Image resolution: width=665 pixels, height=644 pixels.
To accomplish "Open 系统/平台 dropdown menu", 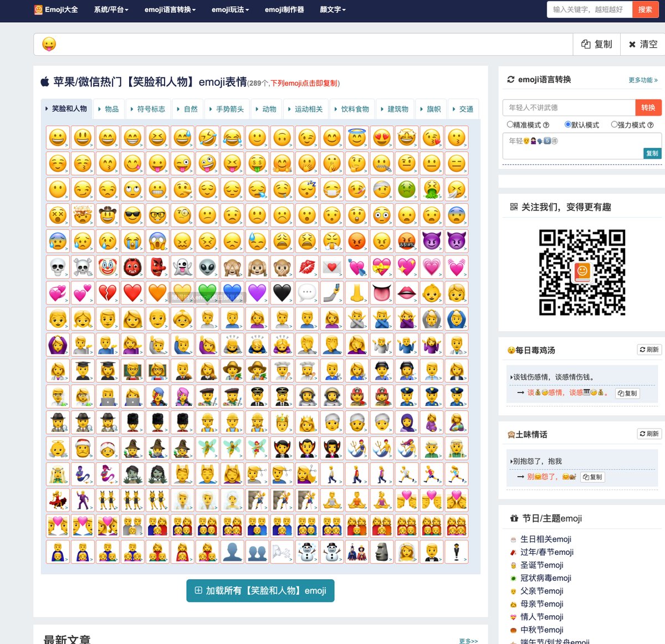I will pos(111,9).
